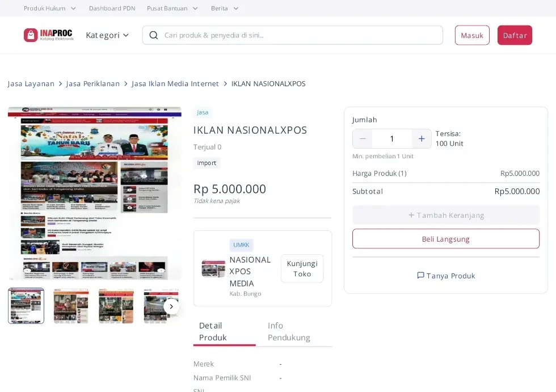Screen dimensions: 556x392
Task: Click the Terjual 0 text
Action: click(208, 147)
